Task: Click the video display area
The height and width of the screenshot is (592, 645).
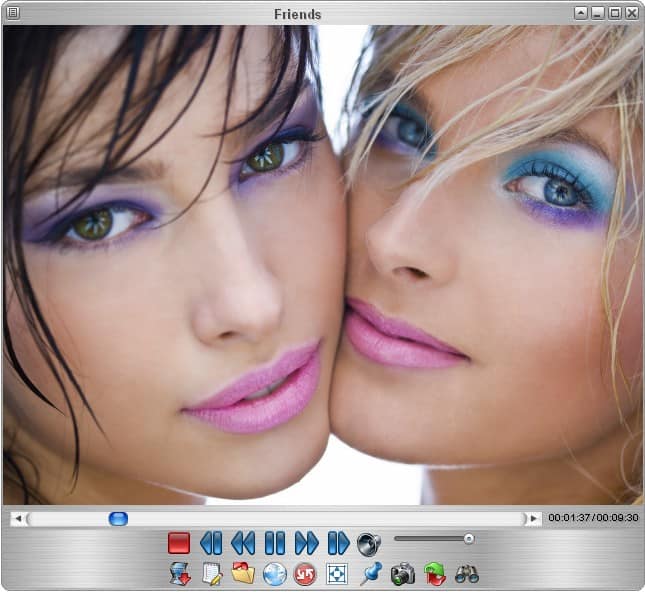Action: [322, 265]
